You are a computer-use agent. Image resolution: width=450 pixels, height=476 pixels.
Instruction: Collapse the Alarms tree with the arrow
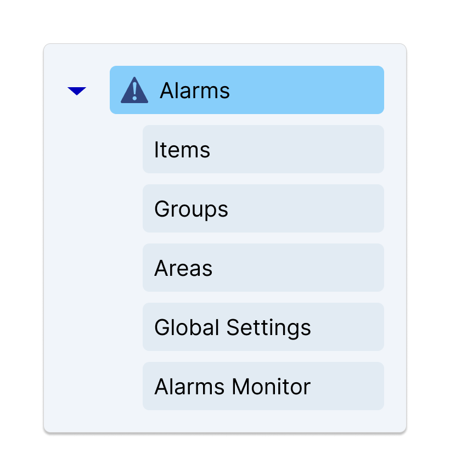(x=77, y=91)
